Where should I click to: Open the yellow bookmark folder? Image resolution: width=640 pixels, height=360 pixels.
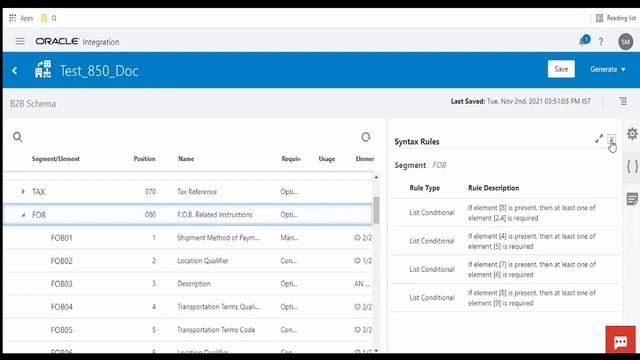pyautogui.click(x=44, y=18)
